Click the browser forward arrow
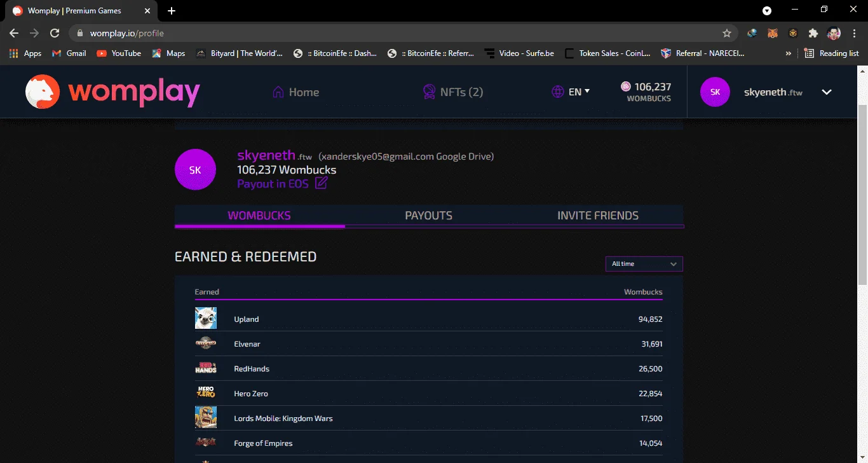Screen dimensions: 868x463 pyautogui.click(x=34, y=33)
